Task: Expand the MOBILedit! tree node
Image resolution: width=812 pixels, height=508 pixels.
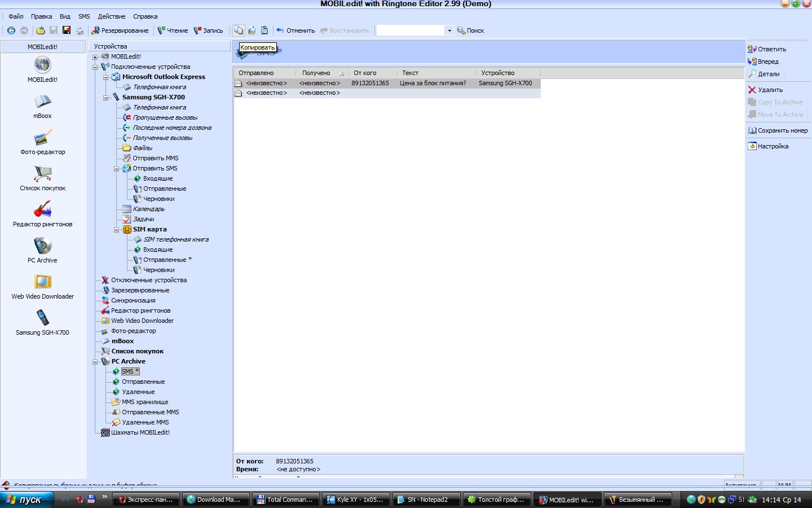Action: click(x=95, y=57)
